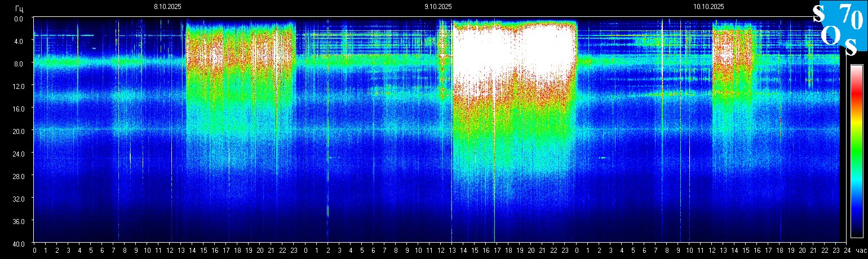This screenshot has width=868, height=259.
Task: Click the 32.0 Hz axis tick label
Action: click(x=20, y=199)
